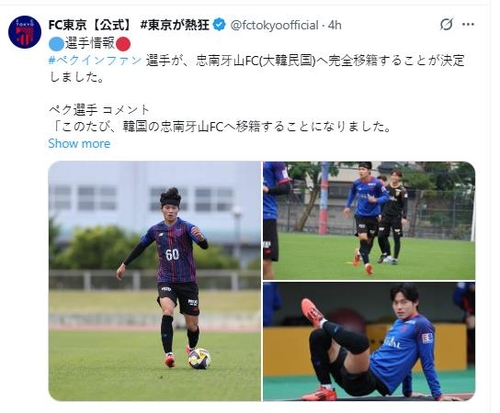Open the #ペクインファン hashtag link
Viewport: 500px width, 413px height.
[95, 61]
